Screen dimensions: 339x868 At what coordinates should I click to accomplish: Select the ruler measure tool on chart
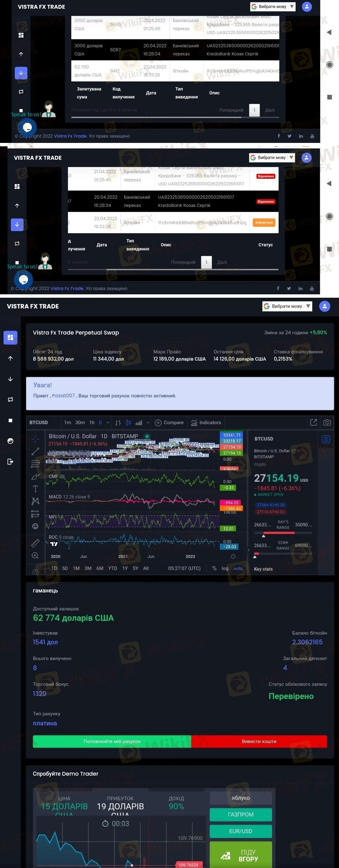coord(35,543)
